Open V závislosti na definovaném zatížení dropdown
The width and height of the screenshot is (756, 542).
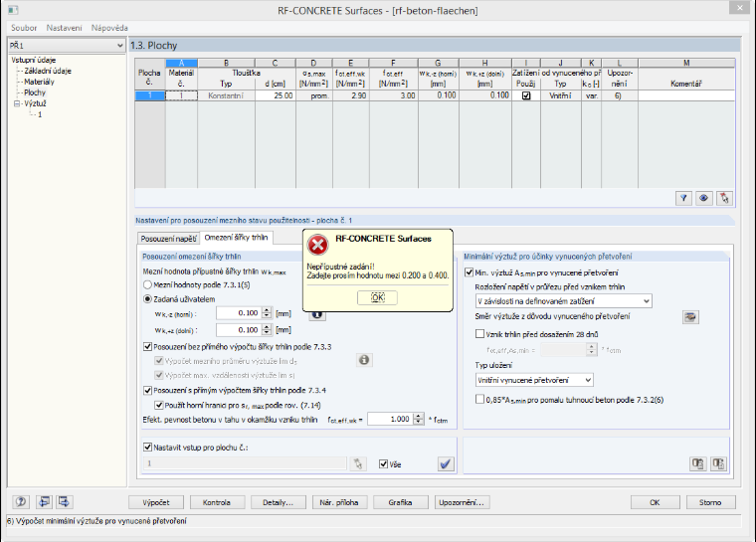coord(647,301)
